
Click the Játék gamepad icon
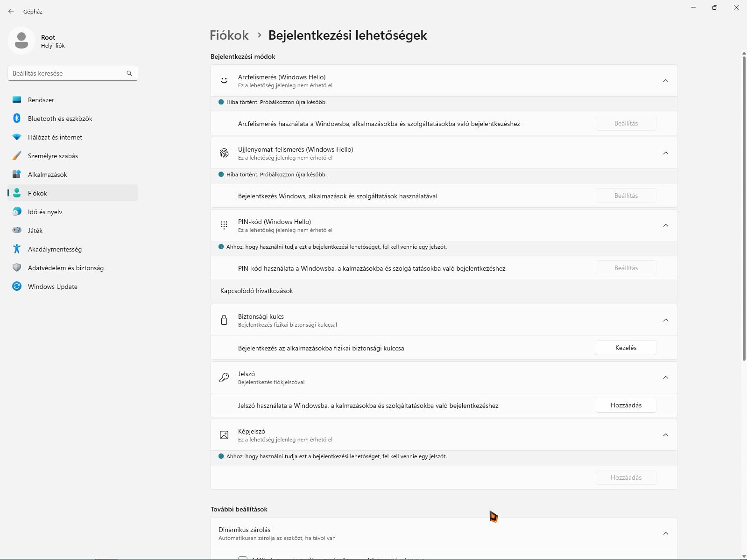[17, 231]
